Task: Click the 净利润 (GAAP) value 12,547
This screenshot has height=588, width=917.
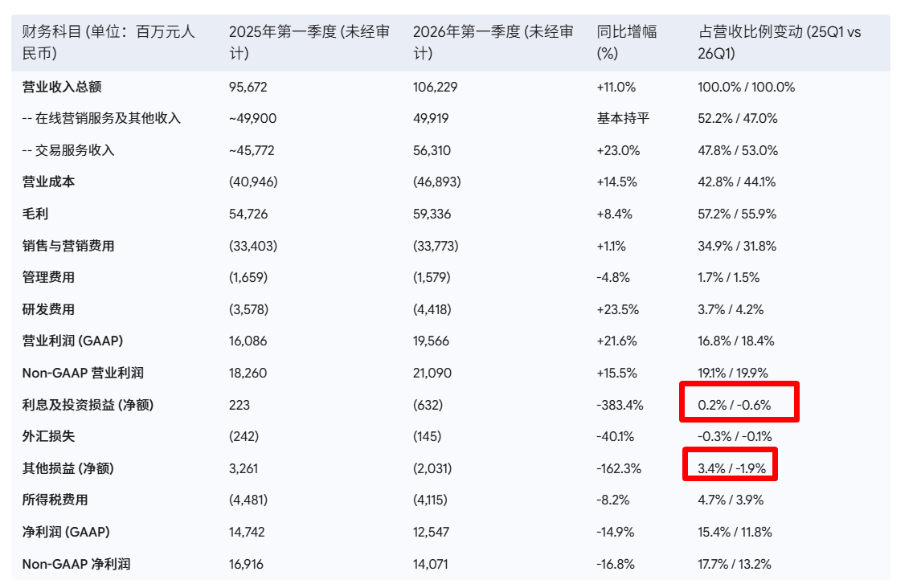Action: (x=431, y=533)
